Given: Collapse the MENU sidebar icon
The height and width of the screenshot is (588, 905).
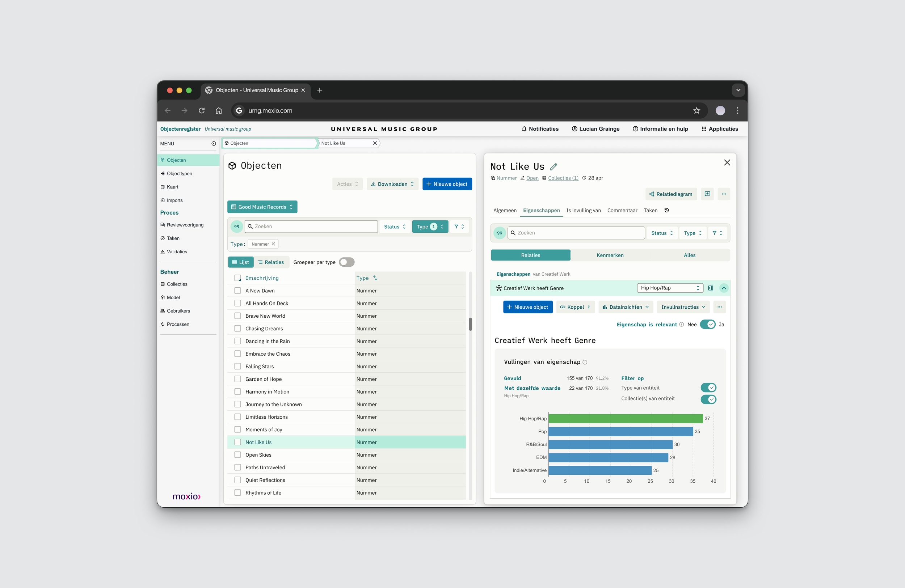Looking at the screenshot, I should (x=214, y=144).
